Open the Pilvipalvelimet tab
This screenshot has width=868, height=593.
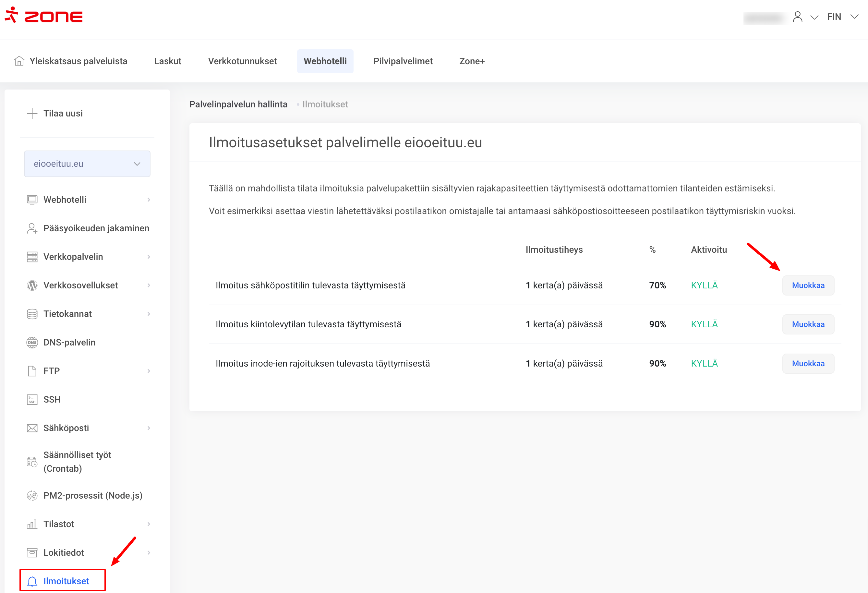point(403,61)
